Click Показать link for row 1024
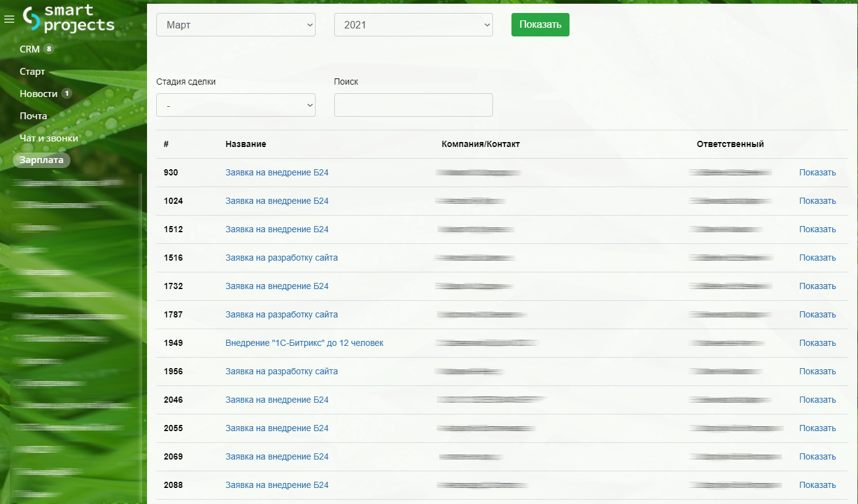Viewport: 858px width, 504px height. (817, 201)
